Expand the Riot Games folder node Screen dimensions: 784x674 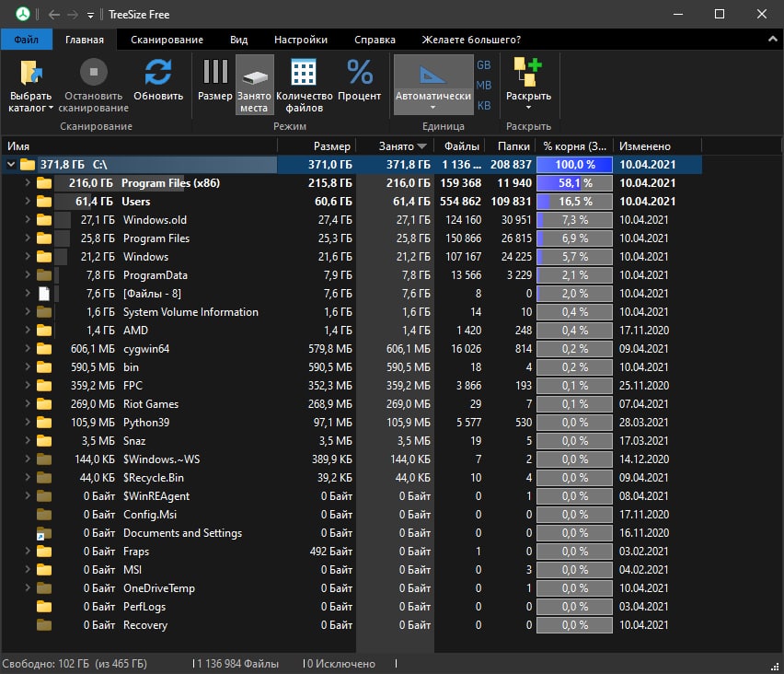[x=28, y=403]
